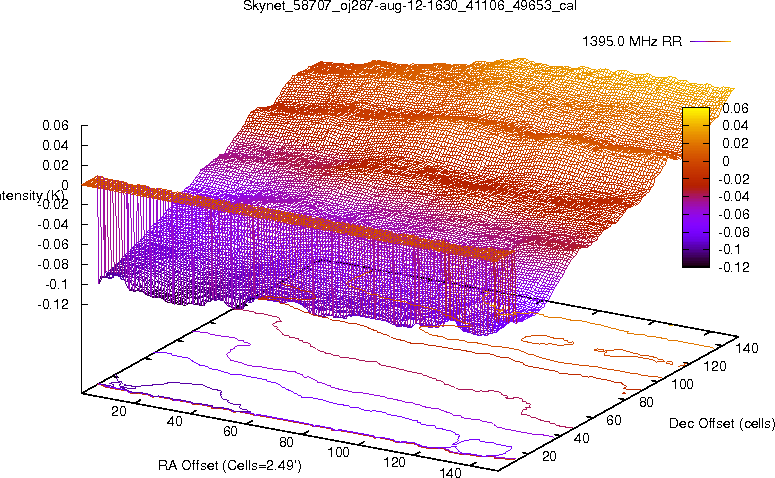Screen dimensions: 775x478
Task: Click RA Offset axis tick label 80
Action: [x=286, y=442]
